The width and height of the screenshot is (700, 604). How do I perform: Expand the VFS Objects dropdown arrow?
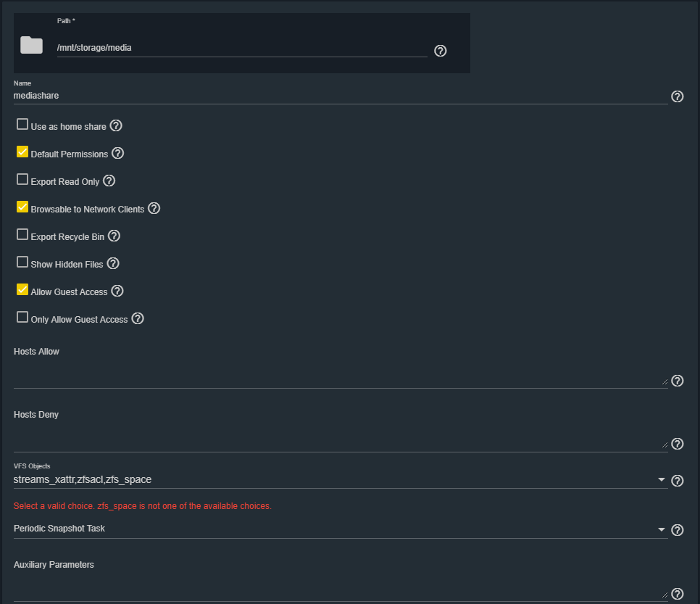661,480
